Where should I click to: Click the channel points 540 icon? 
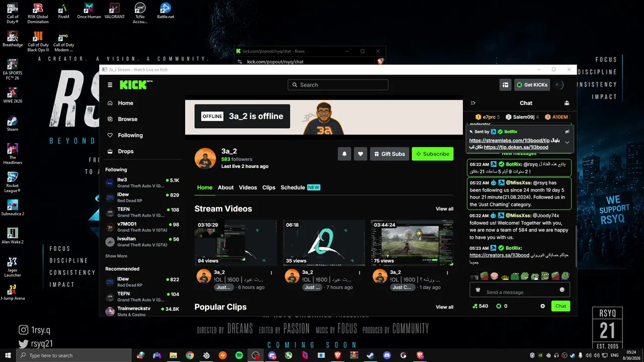coord(475,306)
